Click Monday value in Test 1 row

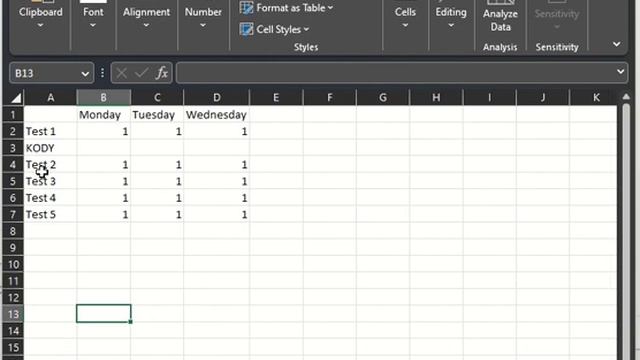[x=103, y=131]
